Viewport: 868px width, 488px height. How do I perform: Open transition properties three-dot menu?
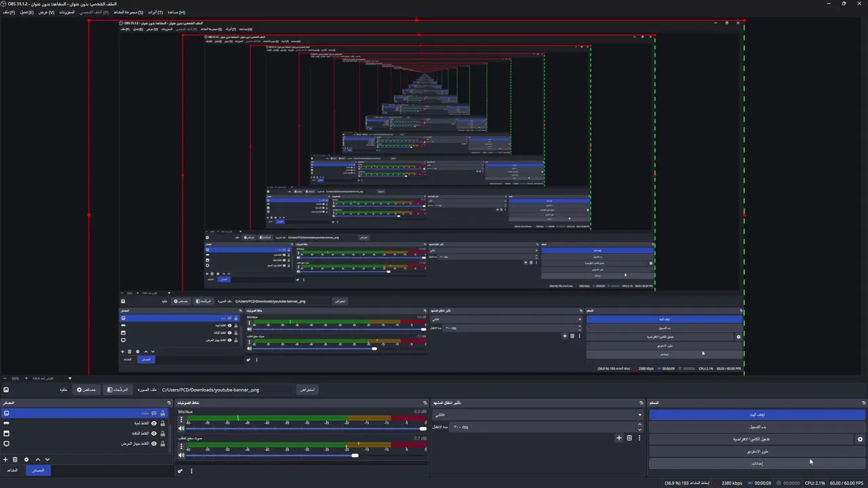tap(639, 438)
